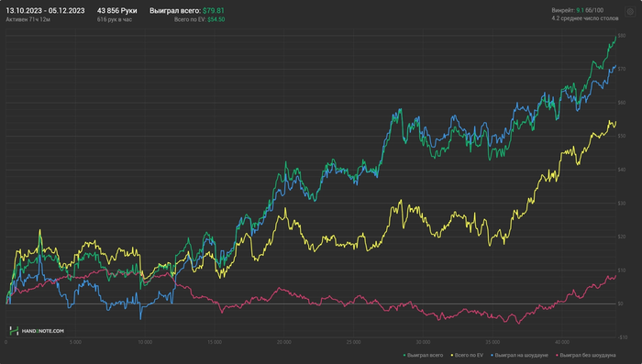
Task: Click the $20 label on the Y axis
Action: click(x=622, y=237)
